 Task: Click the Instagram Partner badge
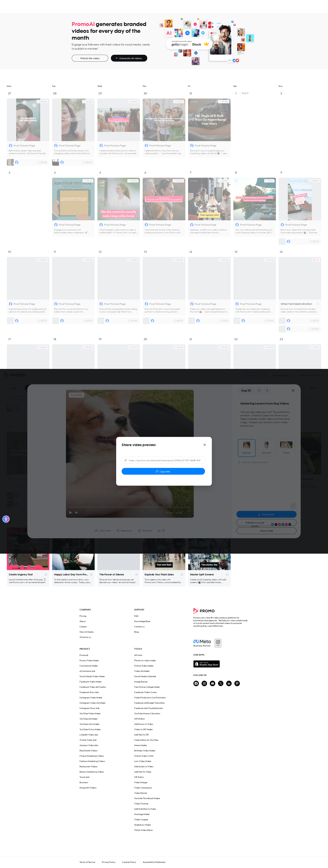tap(218, 643)
